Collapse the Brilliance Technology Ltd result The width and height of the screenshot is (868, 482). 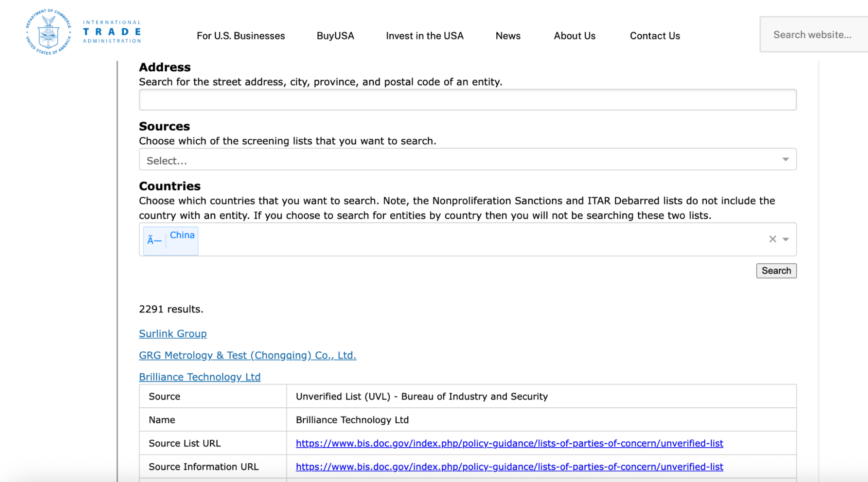click(x=199, y=377)
